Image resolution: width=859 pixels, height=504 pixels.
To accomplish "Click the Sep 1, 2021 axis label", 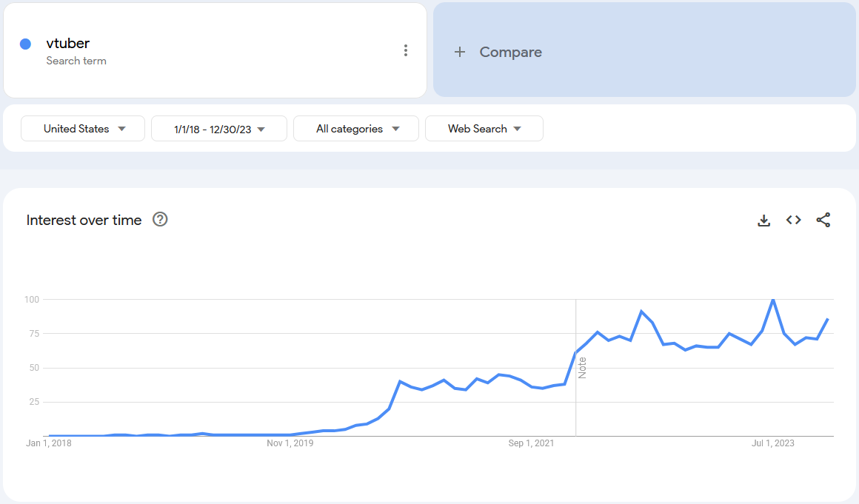I will coord(531,443).
